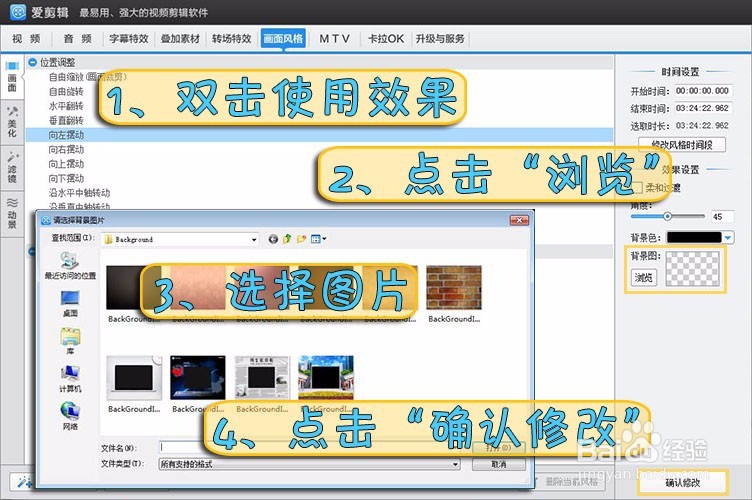This screenshot has height=500, width=752.
Task: Open 网络 in dialog sidebar
Action: pyautogui.click(x=70, y=416)
